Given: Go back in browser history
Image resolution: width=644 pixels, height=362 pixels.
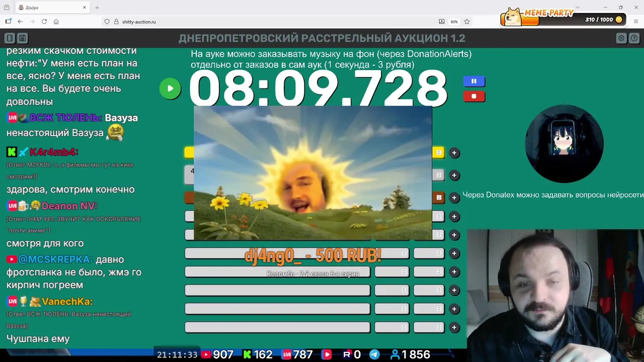Looking at the screenshot, I should pos(20,22).
